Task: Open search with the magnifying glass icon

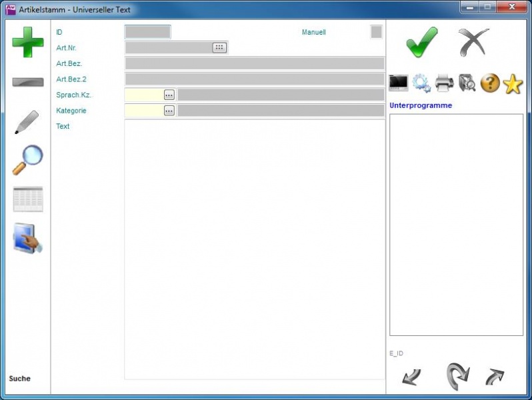Action: pyautogui.click(x=27, y=160)
